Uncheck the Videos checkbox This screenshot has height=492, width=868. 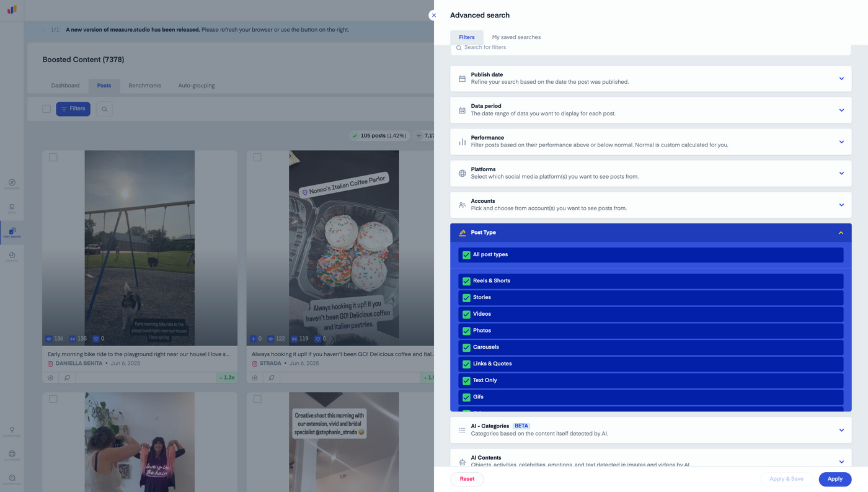coord(466,314)
